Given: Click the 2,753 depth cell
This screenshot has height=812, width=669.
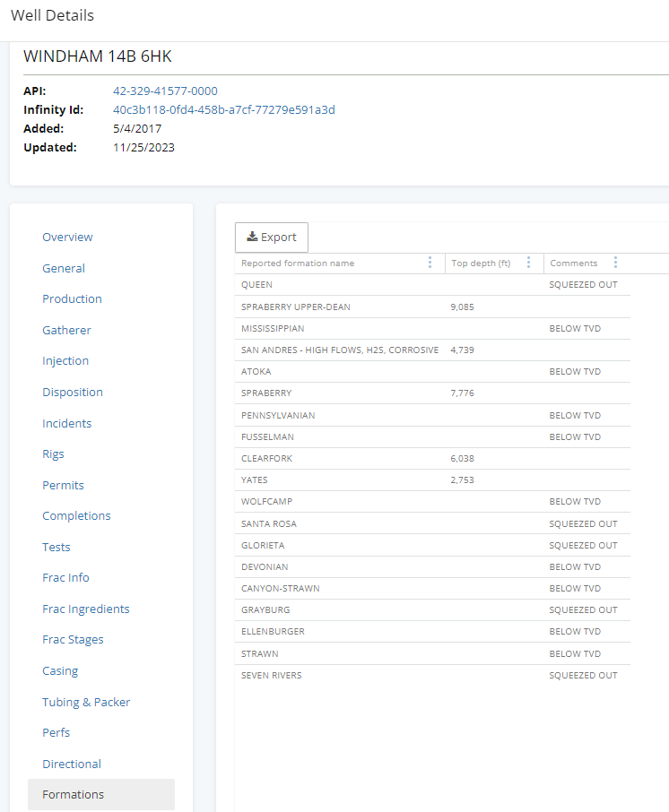Looking at the screenshot, I should point(462,480).
